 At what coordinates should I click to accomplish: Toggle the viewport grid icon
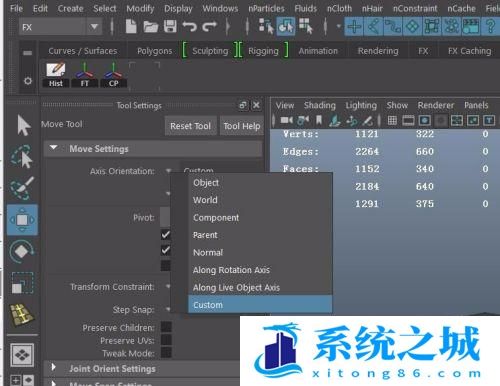(x=392, y=120)
